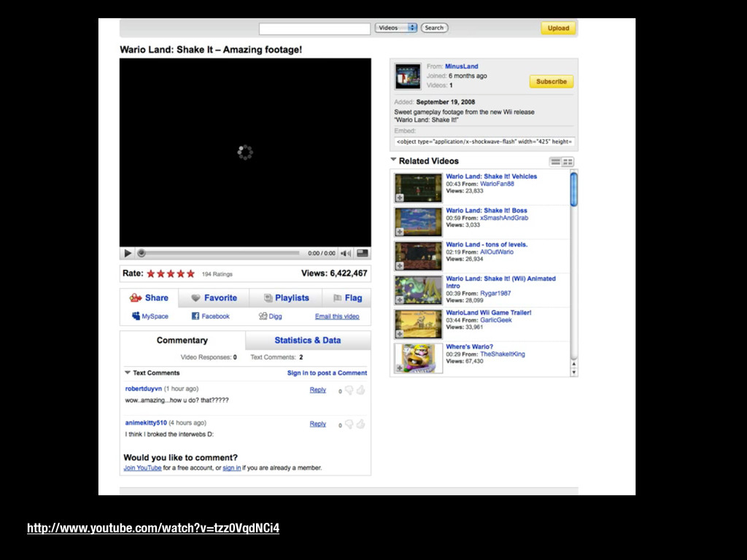Click Join YouTube link

(x=142, y=467)
